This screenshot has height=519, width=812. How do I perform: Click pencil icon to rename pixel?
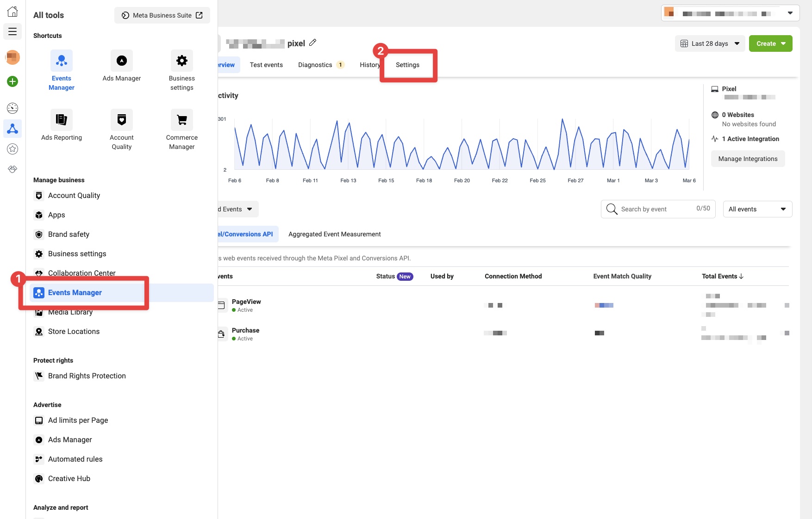(x=313, y=43)
